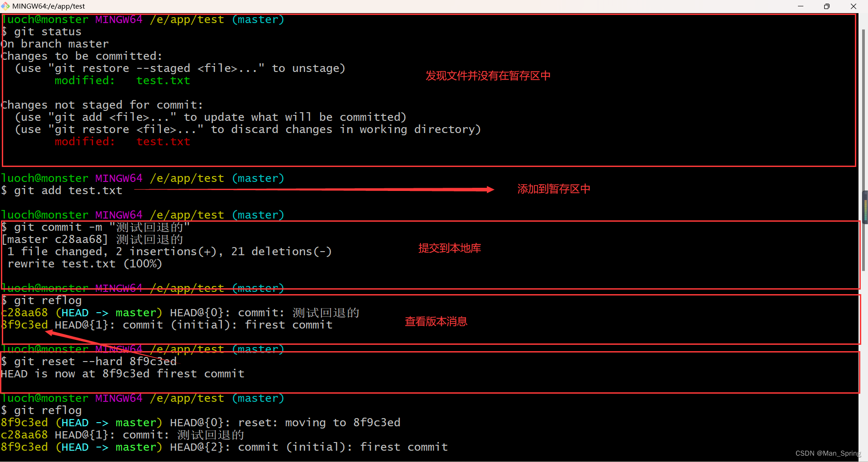The image size is (868, 462).
Task: Minimize the MINGW64 terminal window
Action: [x=800, y=6]
